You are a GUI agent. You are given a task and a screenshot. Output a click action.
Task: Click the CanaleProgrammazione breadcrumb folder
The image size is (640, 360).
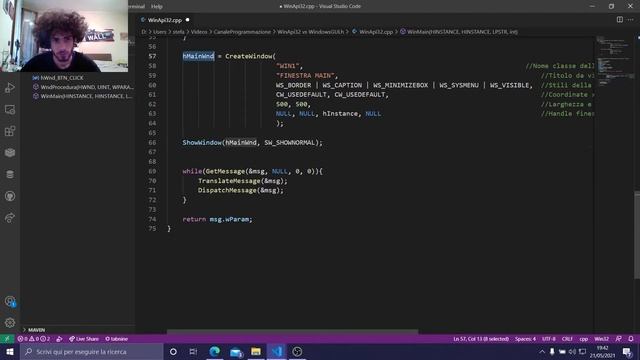point(242,31)
